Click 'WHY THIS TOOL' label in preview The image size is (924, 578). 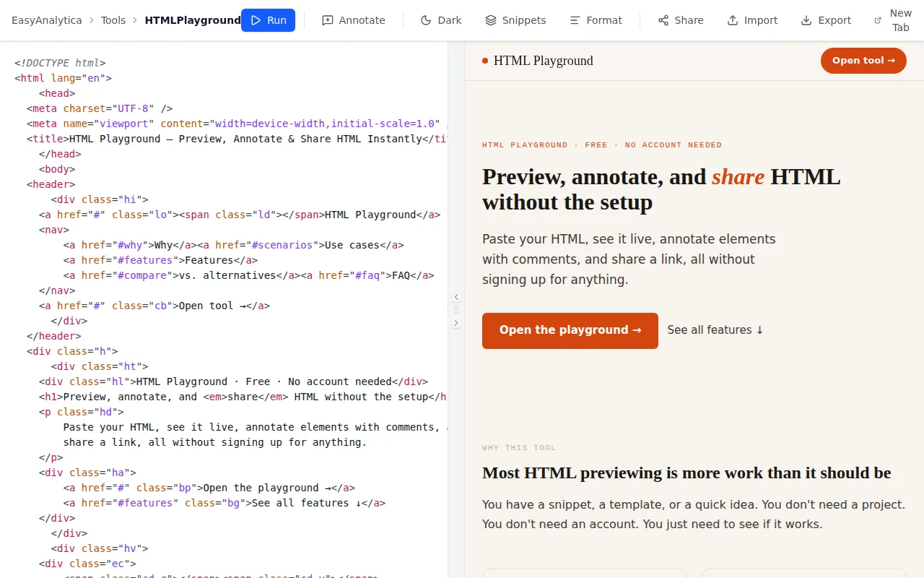pos(519,448)
